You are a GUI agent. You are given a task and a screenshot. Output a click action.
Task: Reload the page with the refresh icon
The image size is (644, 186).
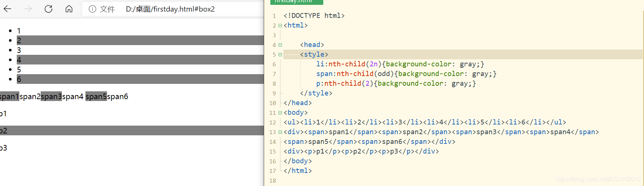[x=48, y=9]
